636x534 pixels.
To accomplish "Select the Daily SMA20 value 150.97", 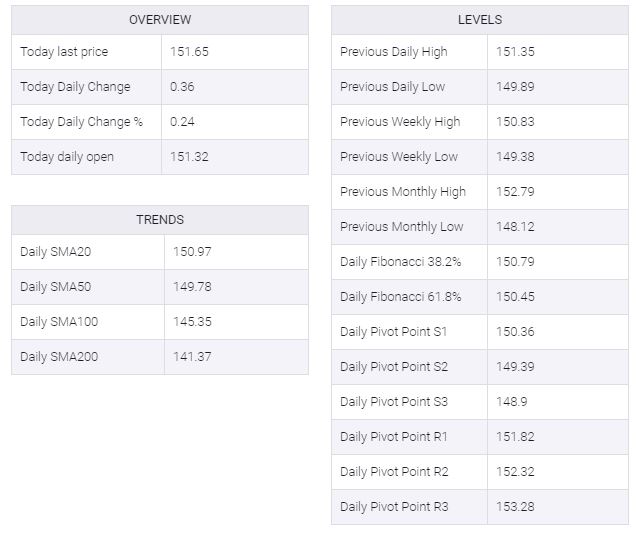I will (x=192, y=251).
